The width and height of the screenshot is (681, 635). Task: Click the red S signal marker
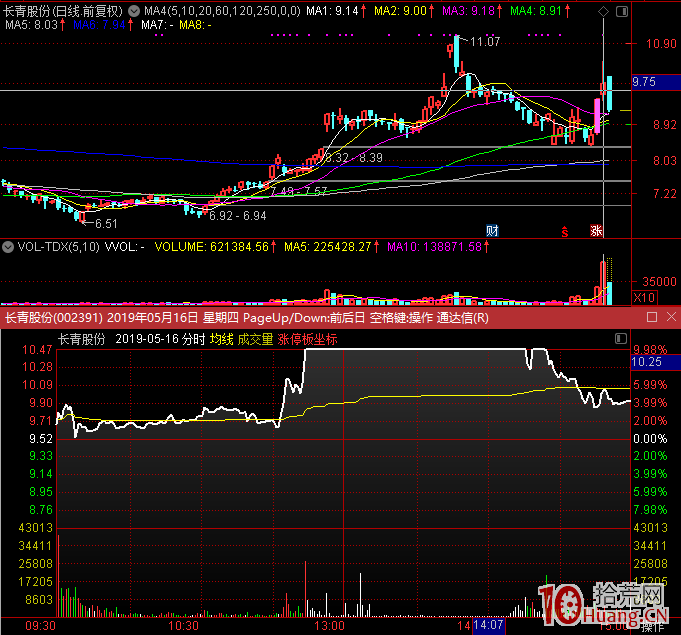[x=565, y=232]
